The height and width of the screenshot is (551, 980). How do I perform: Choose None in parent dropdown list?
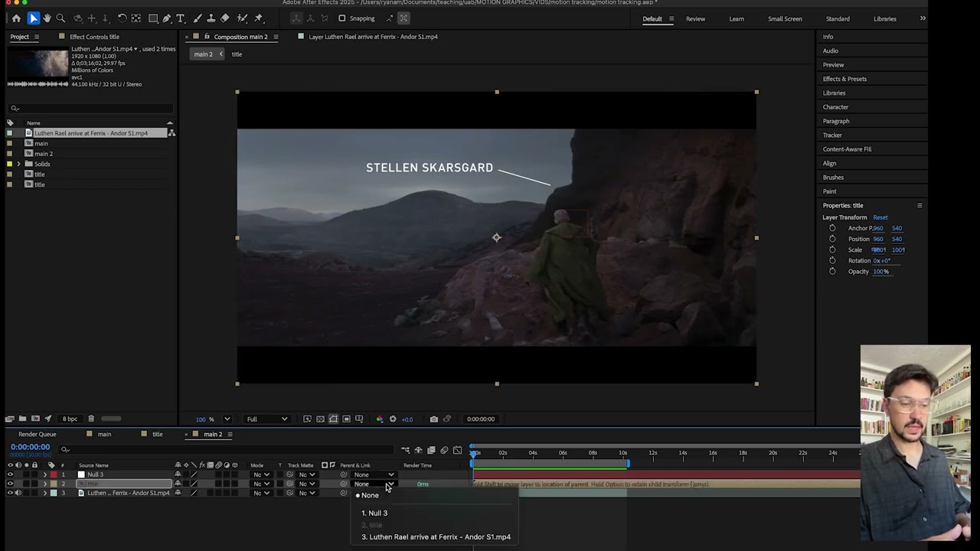pos(370,495)
